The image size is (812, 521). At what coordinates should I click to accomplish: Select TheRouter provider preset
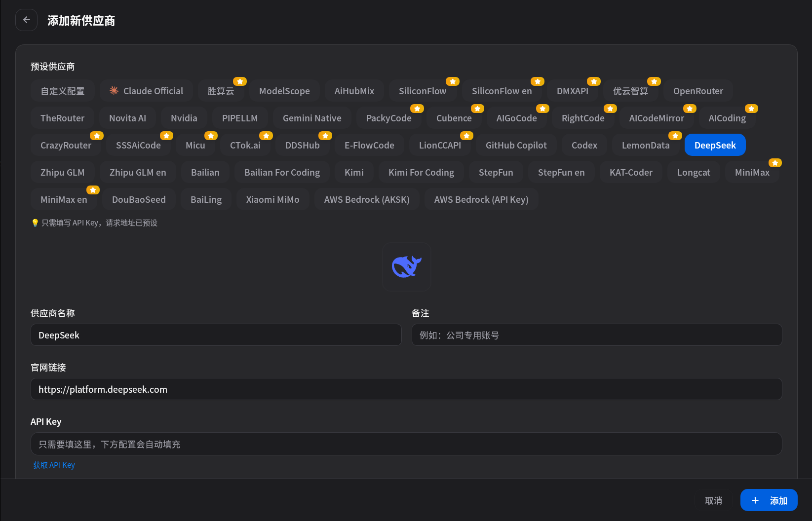63,118
